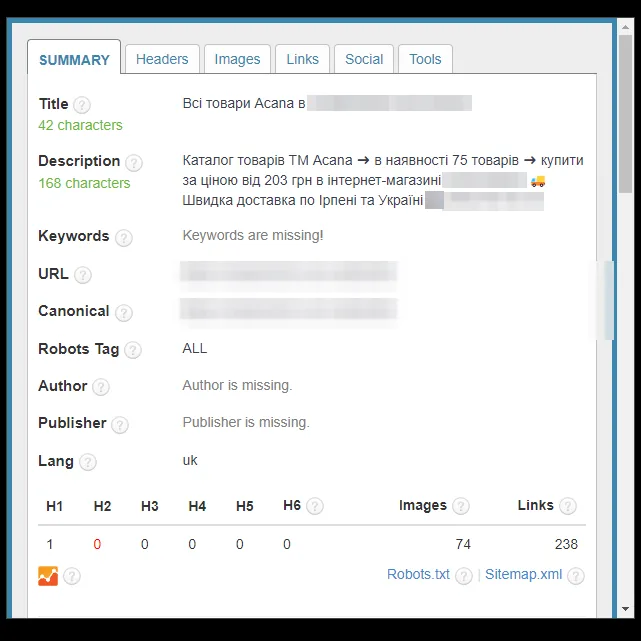Click the help icon beside Description
The image size is (641, 641).
134,163
